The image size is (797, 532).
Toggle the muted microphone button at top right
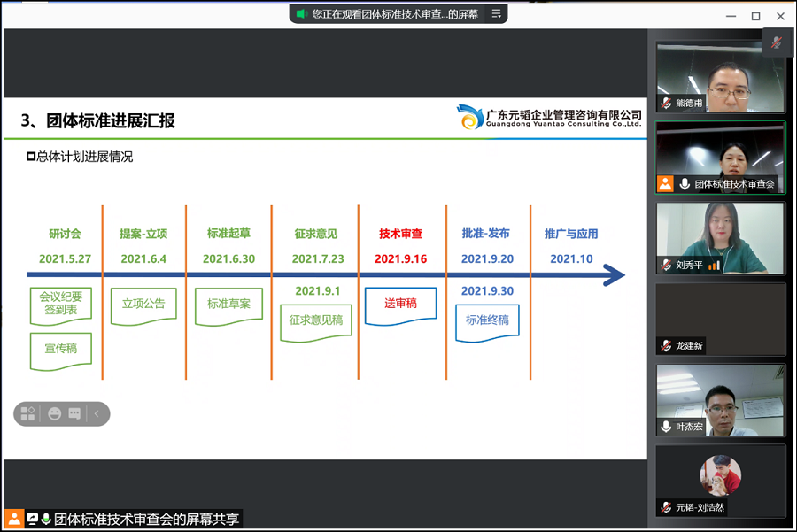(777, 42)
